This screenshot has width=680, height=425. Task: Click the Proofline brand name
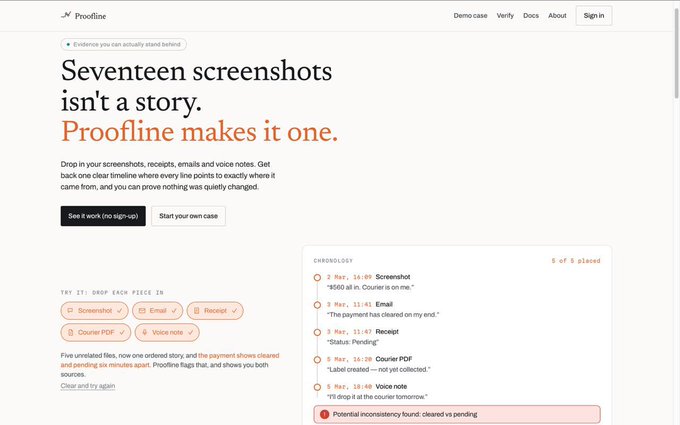coord(90,16)
